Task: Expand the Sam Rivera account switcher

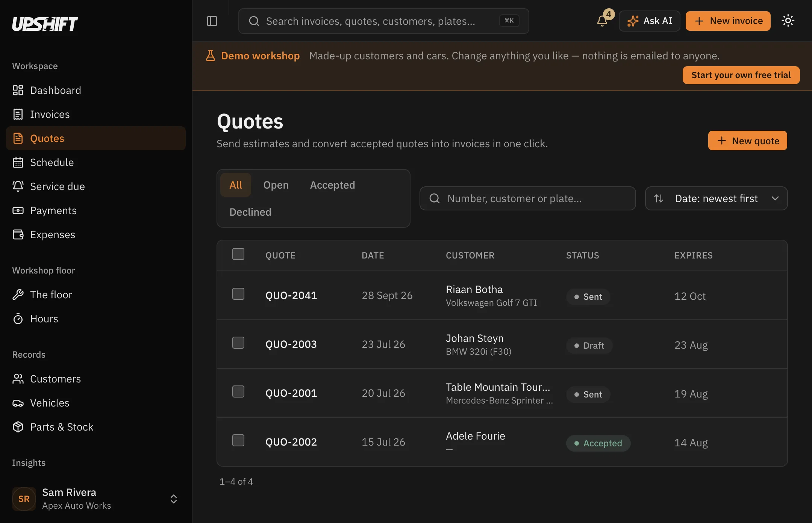Action: pyautogui.click(x=96, y=499)
